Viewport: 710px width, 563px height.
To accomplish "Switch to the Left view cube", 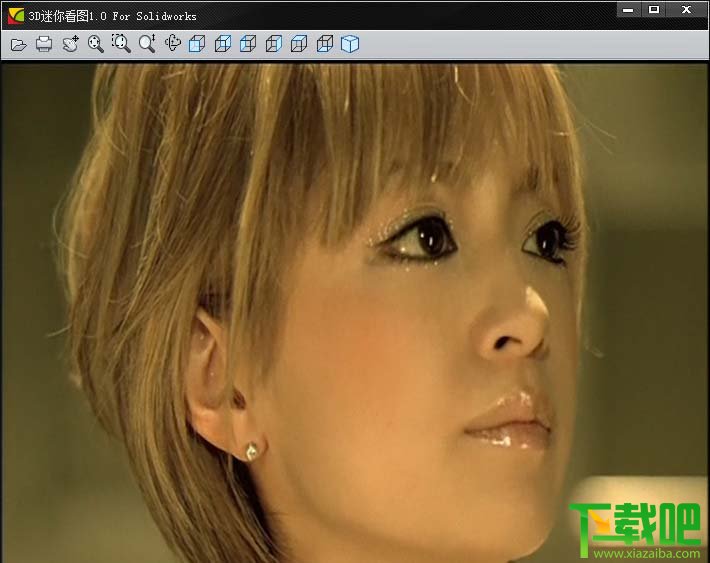I will click(248, 44).
